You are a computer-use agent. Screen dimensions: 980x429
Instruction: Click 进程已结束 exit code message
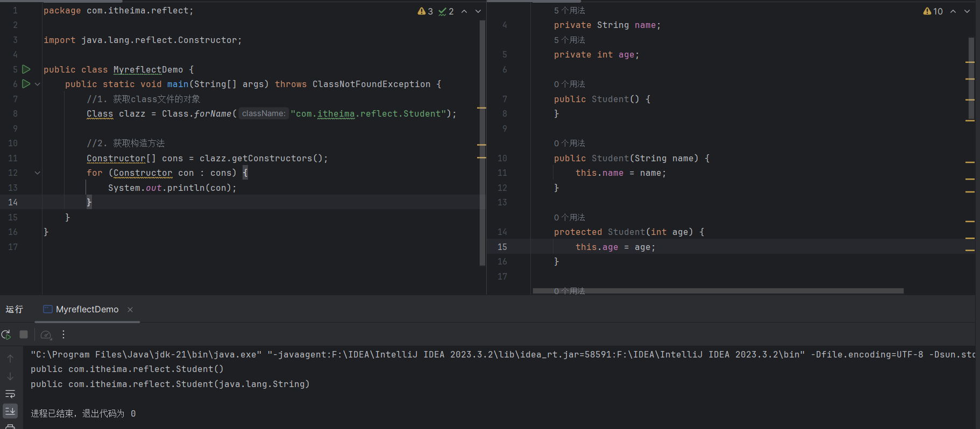(x=83, y=413)
